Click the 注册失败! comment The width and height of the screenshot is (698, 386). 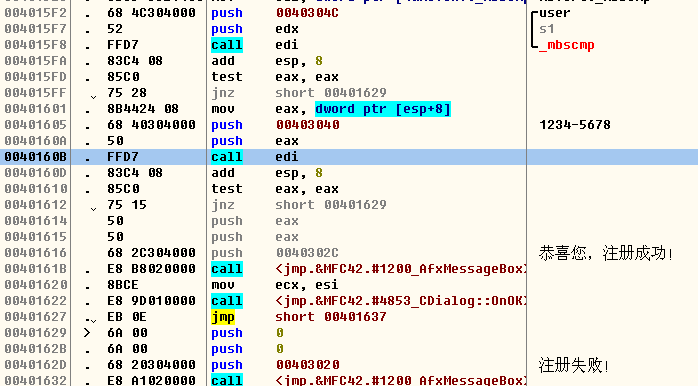573,366
